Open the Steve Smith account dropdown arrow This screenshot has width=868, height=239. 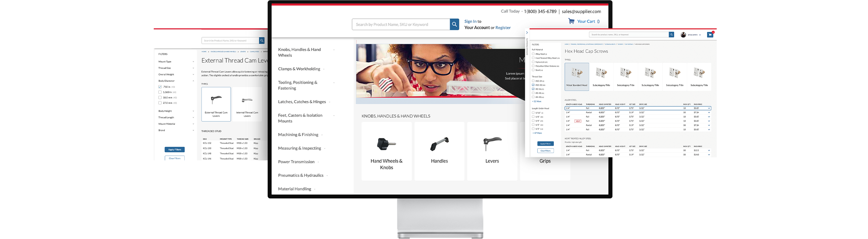(x=700, y=35)
